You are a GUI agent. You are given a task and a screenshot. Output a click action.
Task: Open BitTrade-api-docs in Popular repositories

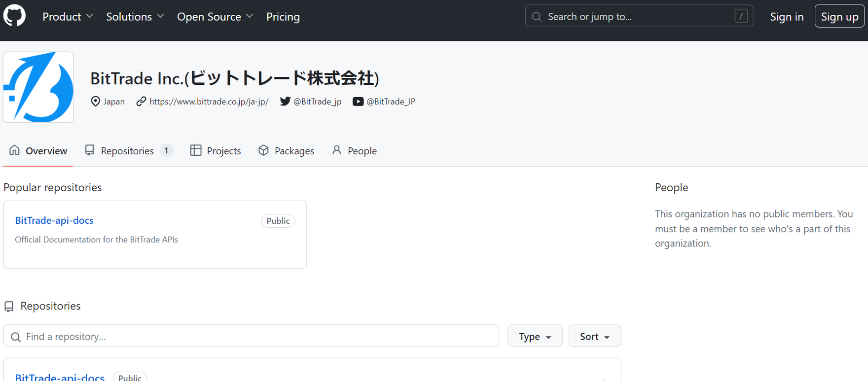[54, 220]
